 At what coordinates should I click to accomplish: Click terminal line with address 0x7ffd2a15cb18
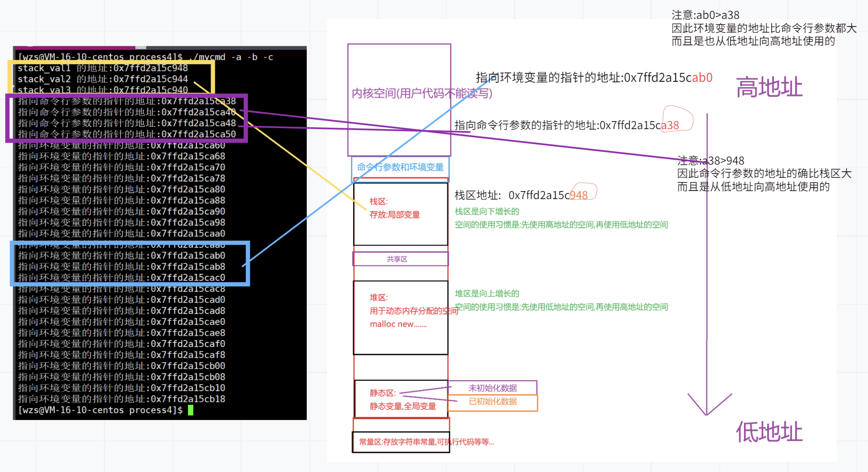tap(122, 399)
